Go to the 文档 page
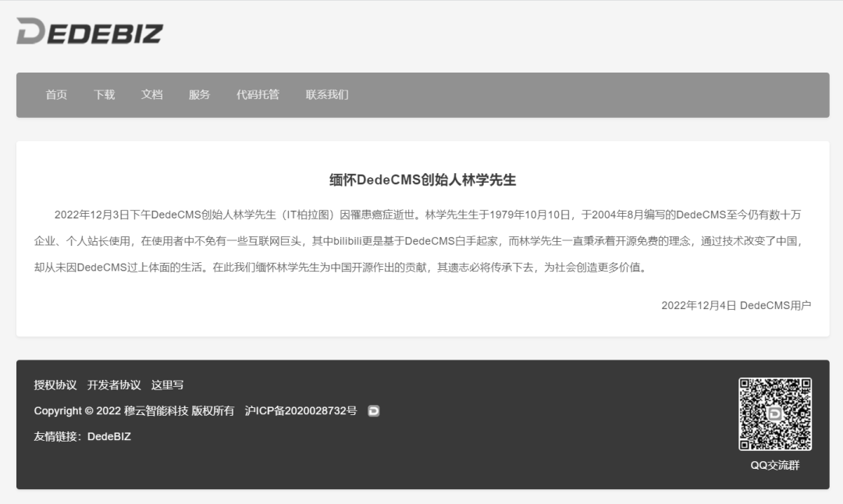This screenshot has height=504, width=843. click(151, 94)
